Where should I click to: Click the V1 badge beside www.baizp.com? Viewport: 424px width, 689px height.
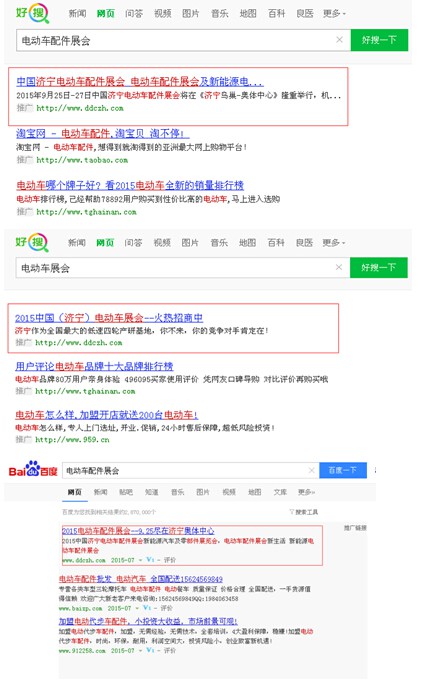pos(147,608)
